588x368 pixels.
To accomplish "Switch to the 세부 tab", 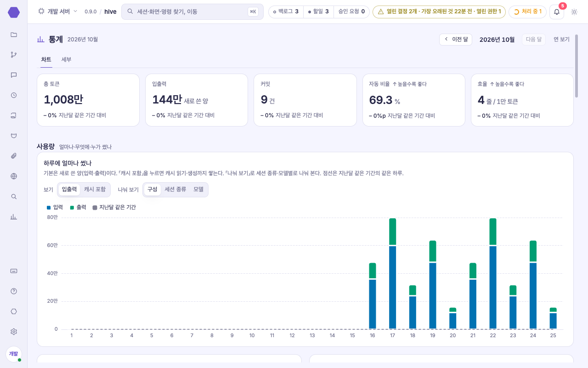I will pyautogui.click(x=67, y=60).
